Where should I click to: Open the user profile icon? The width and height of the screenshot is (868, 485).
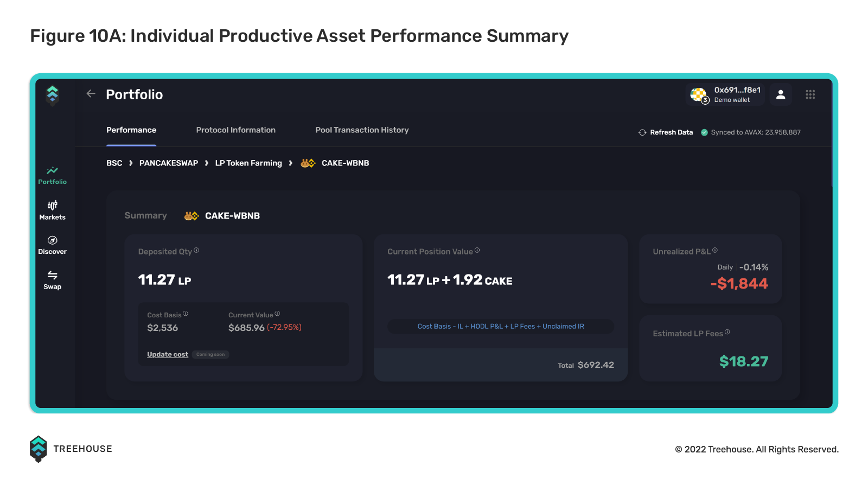click(x=781, y=94)
